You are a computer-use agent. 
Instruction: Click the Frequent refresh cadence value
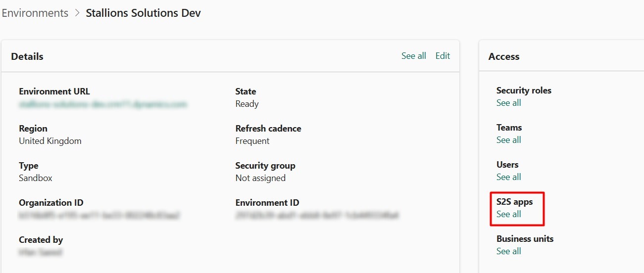point(252,141)
